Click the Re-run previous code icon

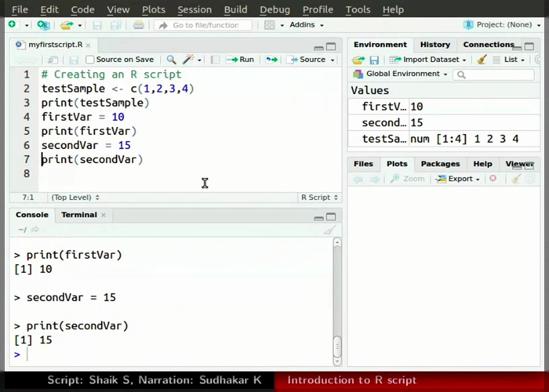click(x=271, y=60)
